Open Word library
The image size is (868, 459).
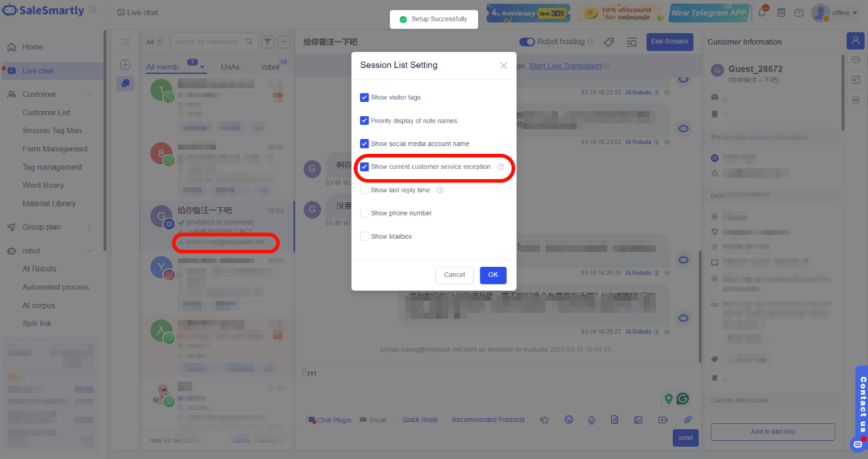point(43,185)
